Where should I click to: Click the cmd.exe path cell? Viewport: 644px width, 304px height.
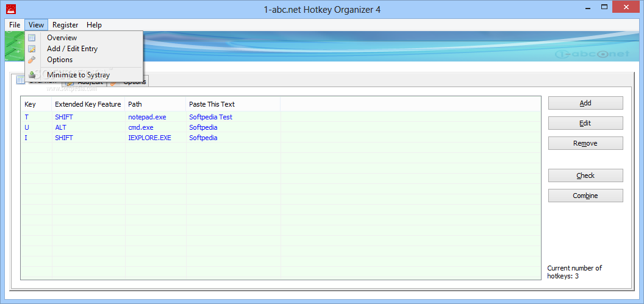[x=140, y=127]
